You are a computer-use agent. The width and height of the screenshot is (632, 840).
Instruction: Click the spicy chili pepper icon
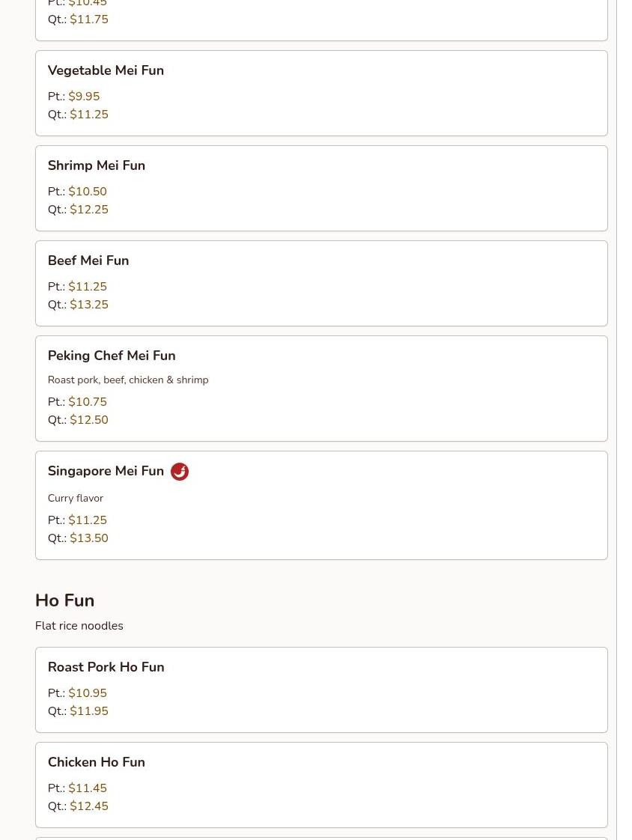point(180,472)
